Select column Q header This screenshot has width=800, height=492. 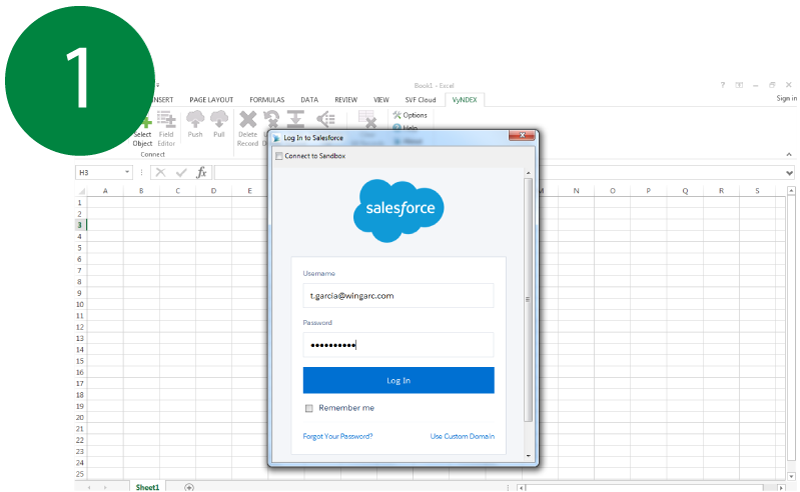click(x=685, y=191)
